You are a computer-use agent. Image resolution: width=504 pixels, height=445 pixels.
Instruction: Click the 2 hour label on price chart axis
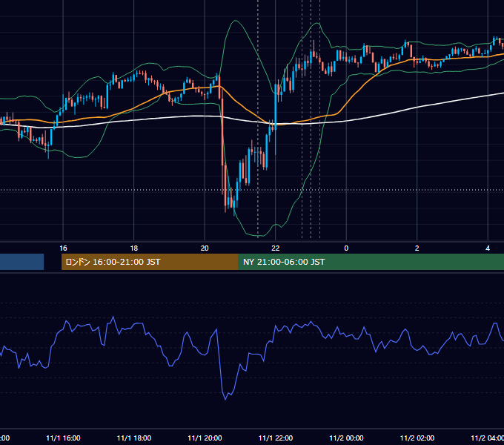click(417, 248)
